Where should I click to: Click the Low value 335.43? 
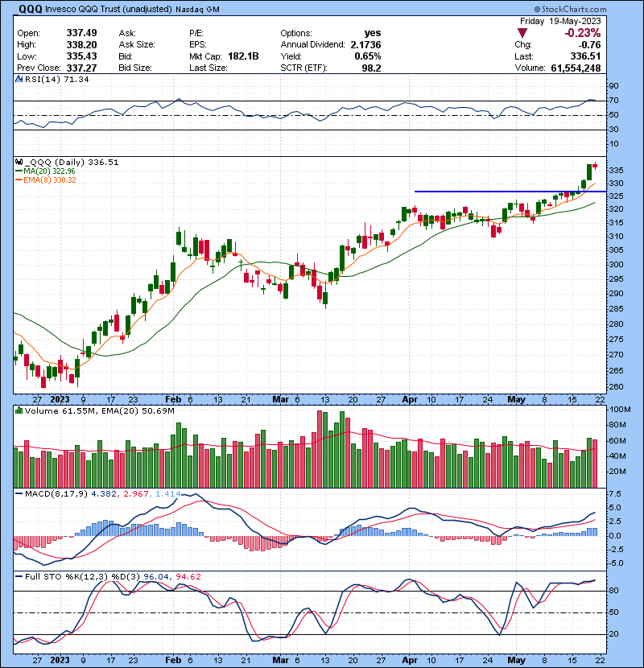click(x=81, y=56)
